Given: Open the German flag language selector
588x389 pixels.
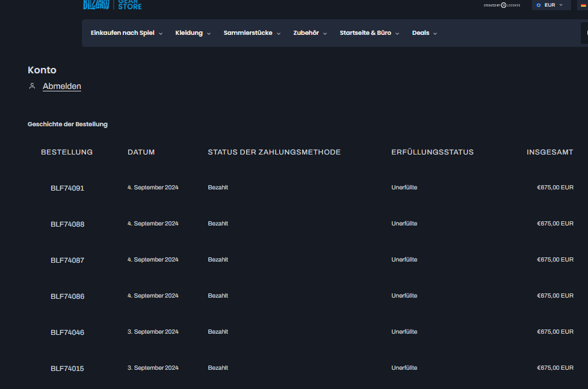Looking at the screenshot, I should coord(583,5).
